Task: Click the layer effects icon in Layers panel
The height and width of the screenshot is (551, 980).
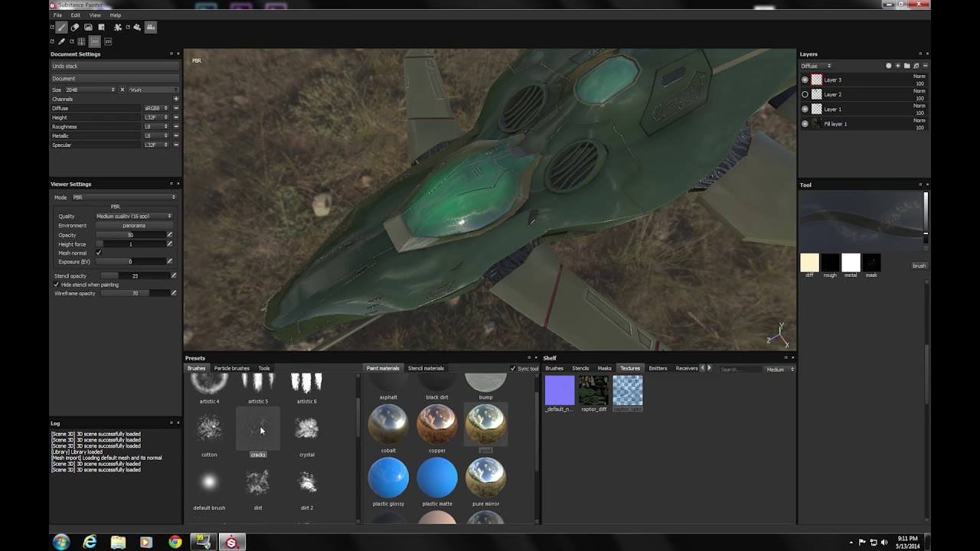Action: click(916, 66)
